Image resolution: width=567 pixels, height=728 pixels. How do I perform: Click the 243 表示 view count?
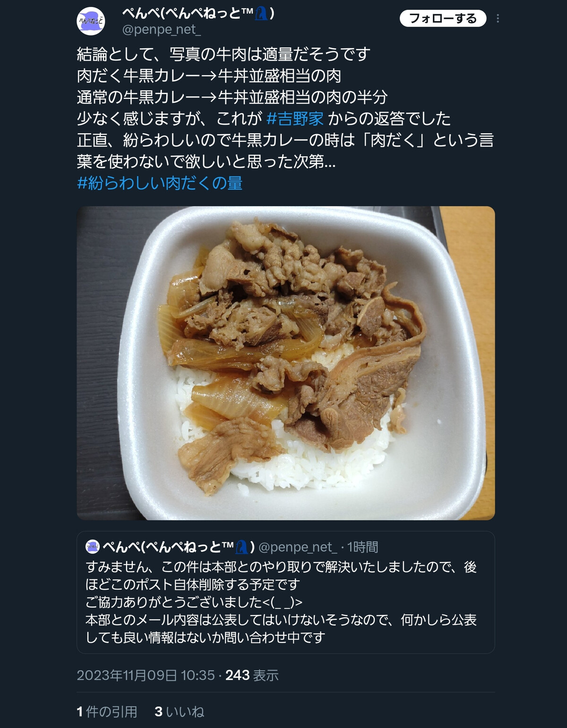point(252,675)
